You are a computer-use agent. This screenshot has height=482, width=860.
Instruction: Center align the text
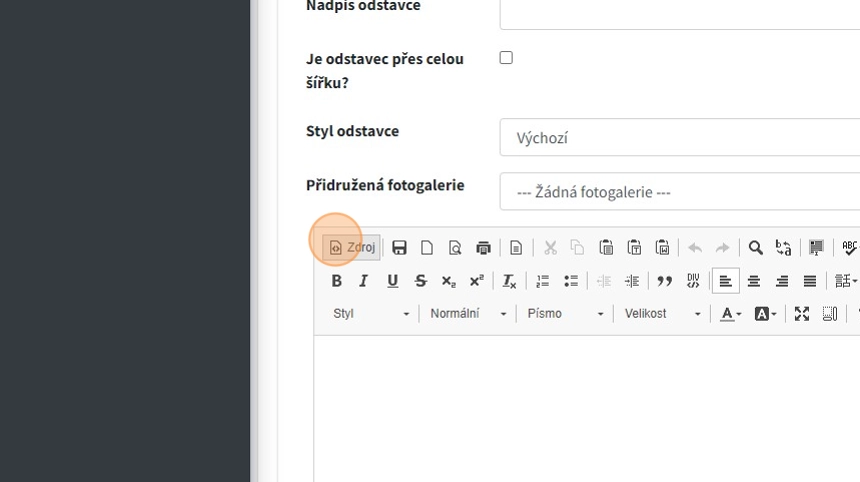[x=754, y=281]
